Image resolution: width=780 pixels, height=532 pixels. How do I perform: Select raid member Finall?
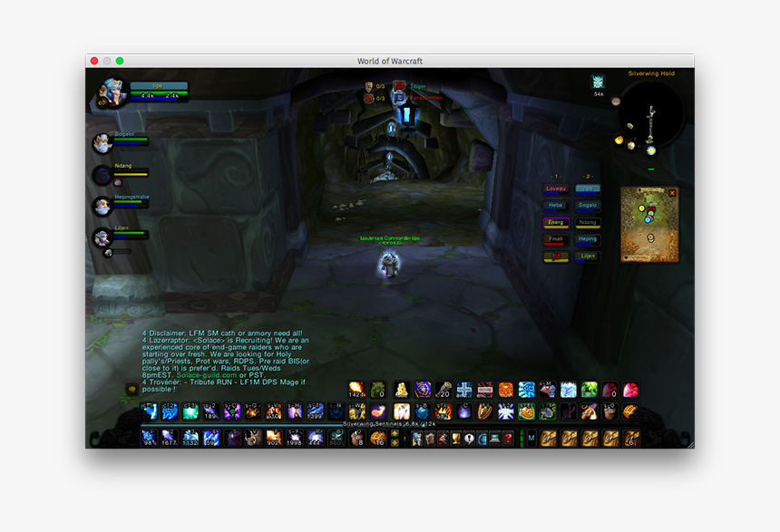(556, 239)
